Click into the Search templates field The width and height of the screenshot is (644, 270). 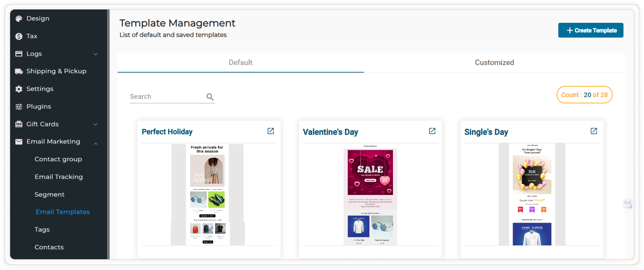pyautogui.click(x=166, y=97)
